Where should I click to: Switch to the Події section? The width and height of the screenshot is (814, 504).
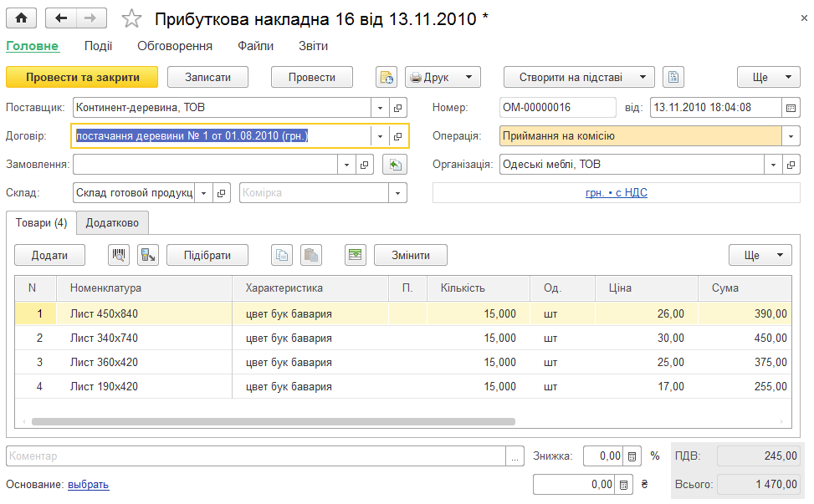pyautogui.click(x=98, y=46)
